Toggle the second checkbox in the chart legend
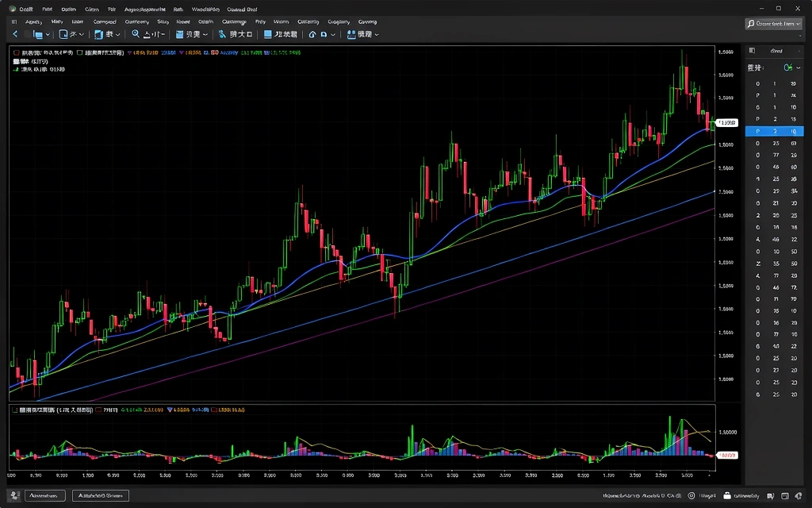The width and height of the screenshot is (812, 508). 80,52
